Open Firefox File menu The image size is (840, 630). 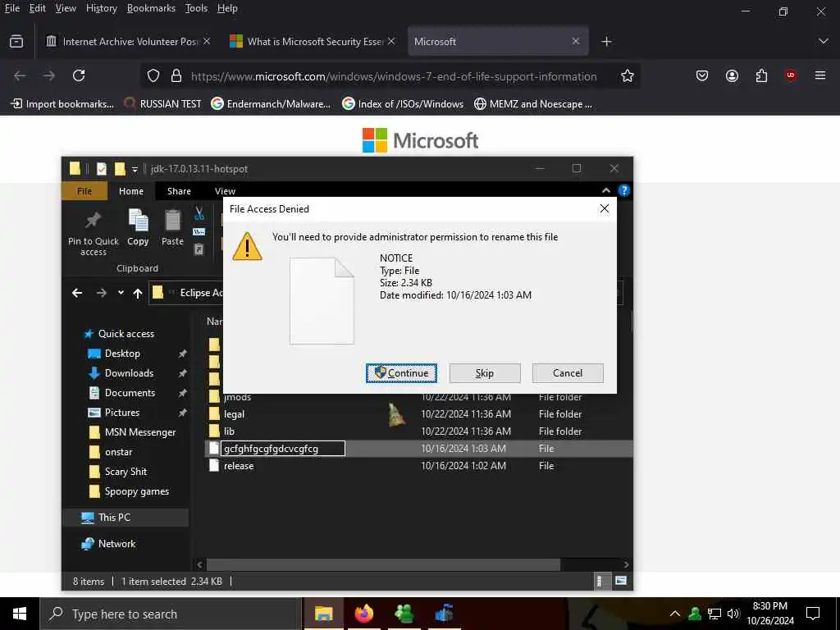click(11, 8)
